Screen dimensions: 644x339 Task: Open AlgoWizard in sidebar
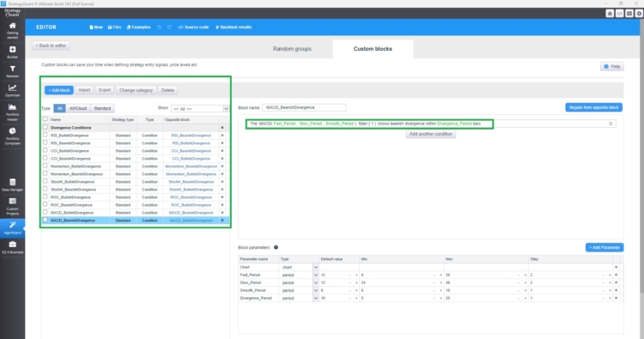click(x=12, y=227)
